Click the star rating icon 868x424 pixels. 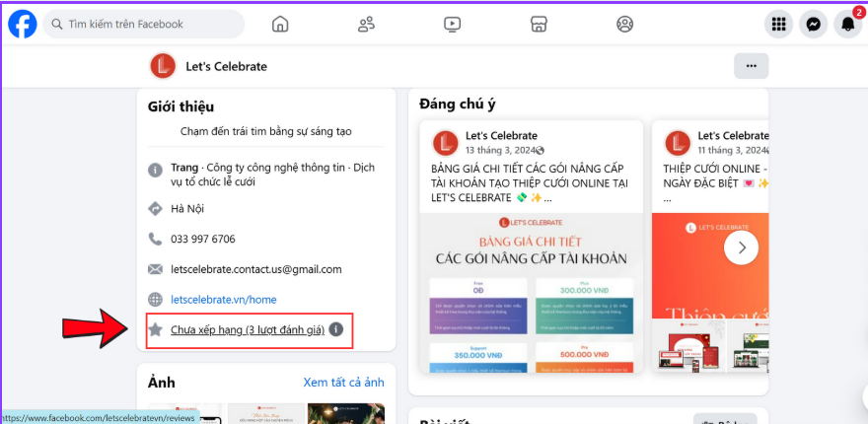156,330
